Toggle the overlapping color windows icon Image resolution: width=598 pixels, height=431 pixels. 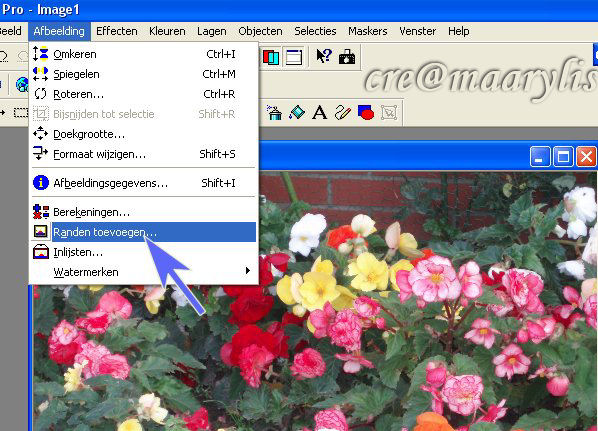point(271,57)
